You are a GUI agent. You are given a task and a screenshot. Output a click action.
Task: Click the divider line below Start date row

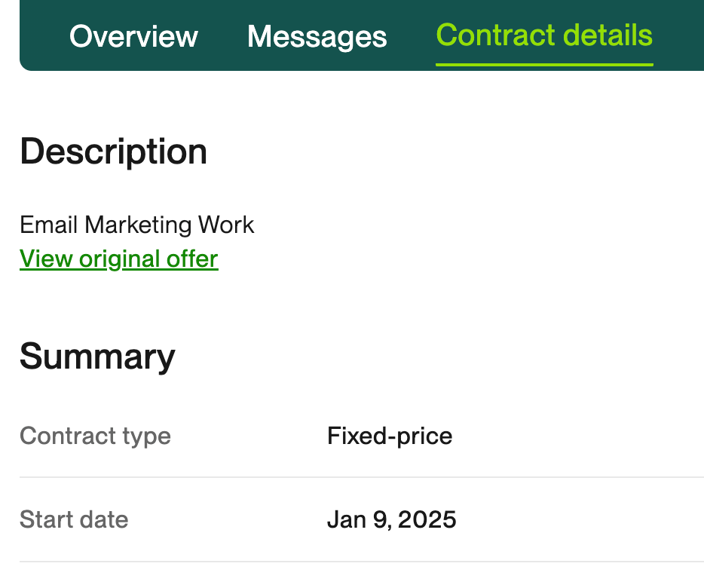click(x=362, y=562)
